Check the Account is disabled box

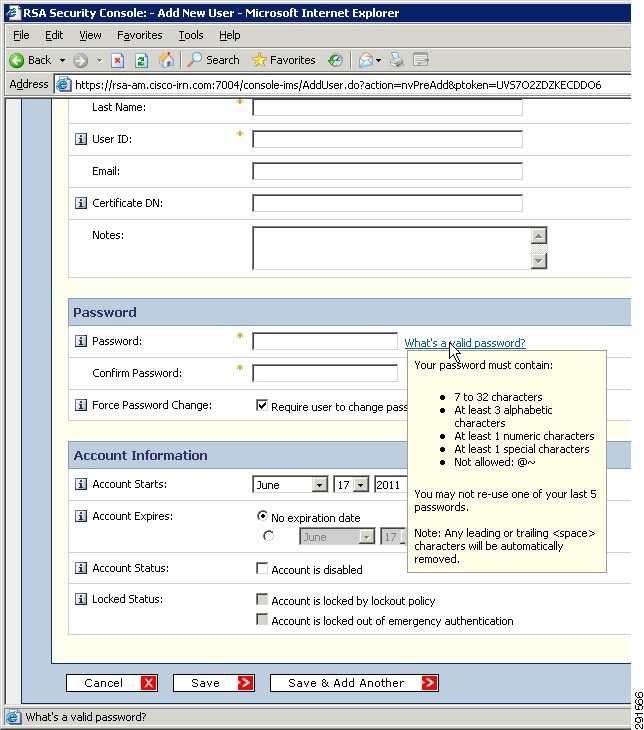point(262,569)
